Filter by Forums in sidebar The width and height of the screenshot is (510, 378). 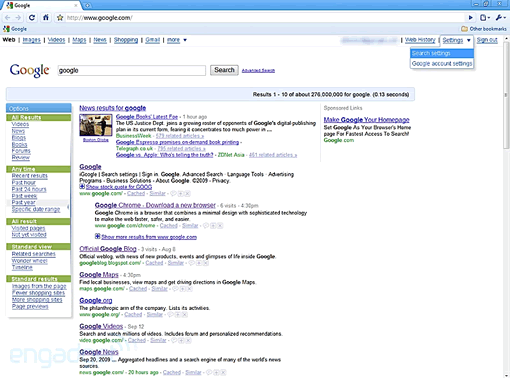pyautogui.click(x=21, y=151)
